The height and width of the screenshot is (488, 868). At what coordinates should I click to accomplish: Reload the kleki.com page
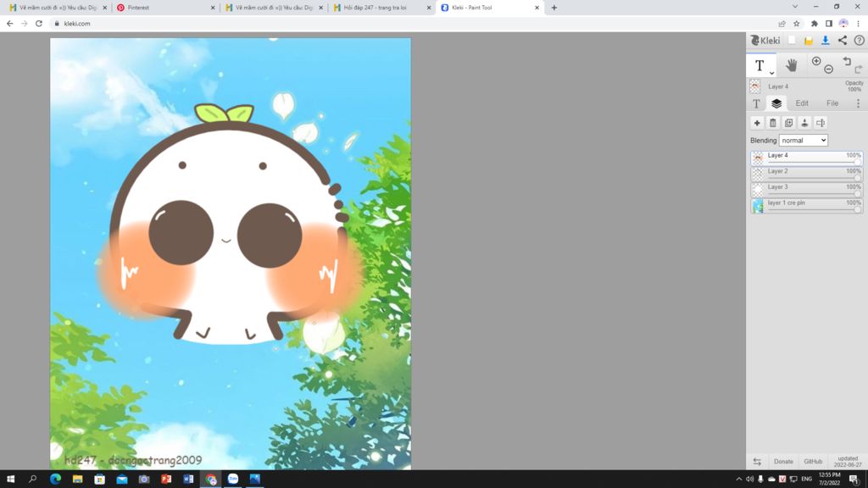point(39,23)
